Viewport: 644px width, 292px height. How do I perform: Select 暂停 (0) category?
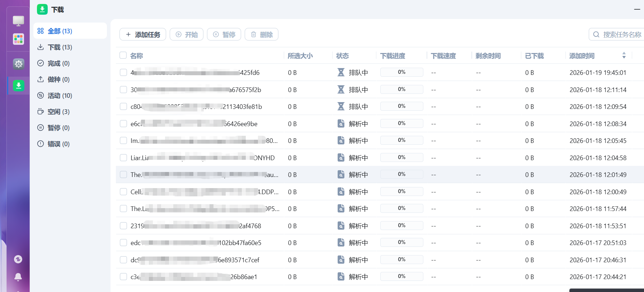70,128
